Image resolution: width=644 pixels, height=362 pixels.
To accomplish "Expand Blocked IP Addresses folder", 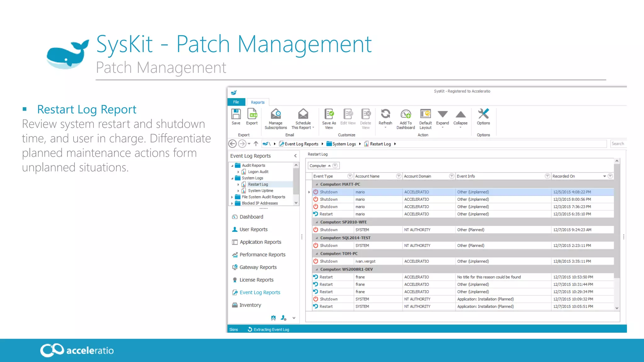I will tap(232, 203).
